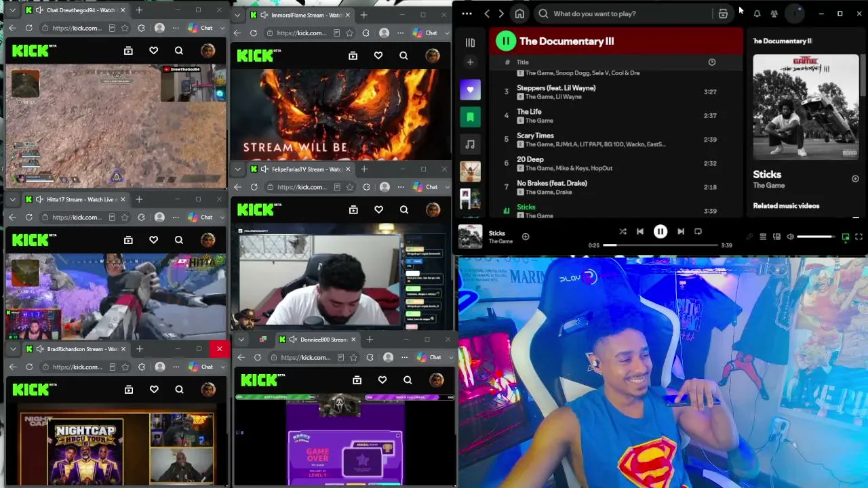Select the FelipeFariasTV Stream browser tab
Screen dimensions: 868x488
pos(300,169)
